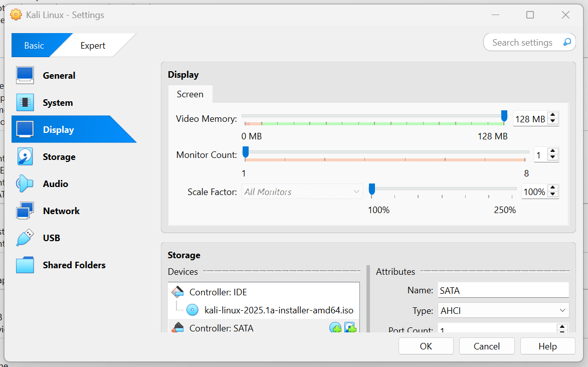Select the System chip icon

pyautogui.click(x=25, y=102)
